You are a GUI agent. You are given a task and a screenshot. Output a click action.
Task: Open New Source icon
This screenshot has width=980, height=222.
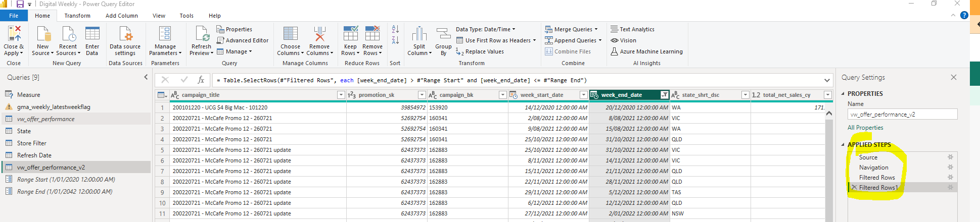(44, 33)
